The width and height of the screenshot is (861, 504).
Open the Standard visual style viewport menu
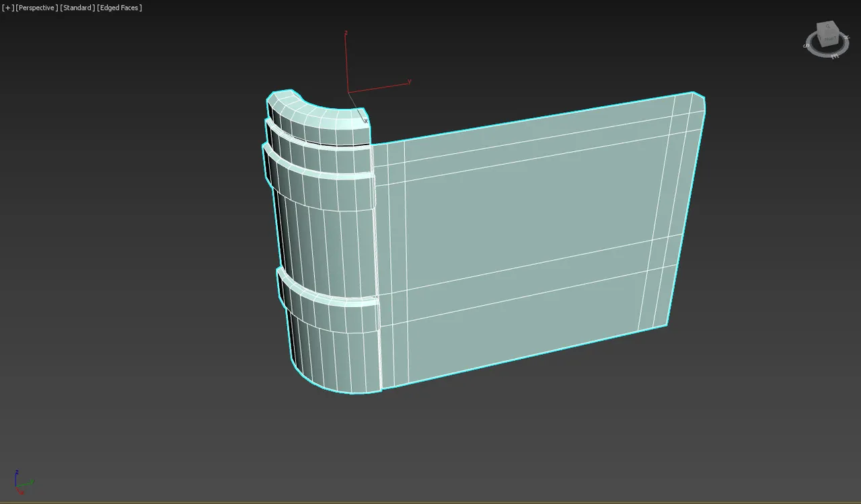77,7
